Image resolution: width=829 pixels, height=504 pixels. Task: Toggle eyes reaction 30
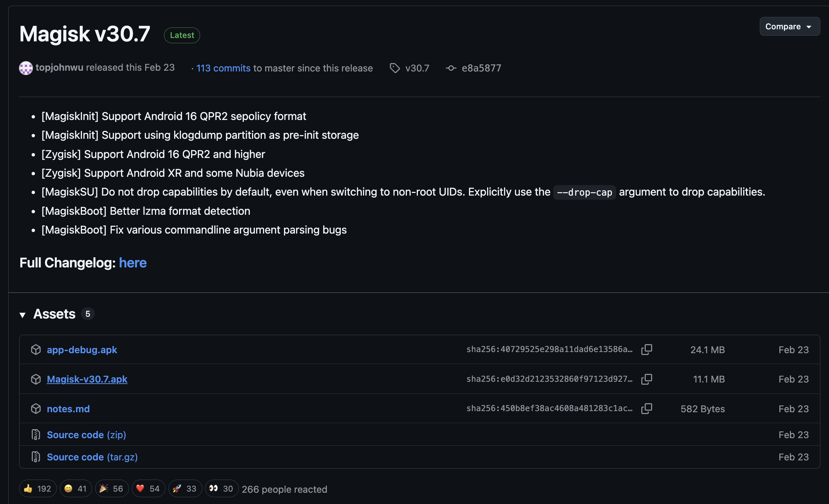point(222,489)
